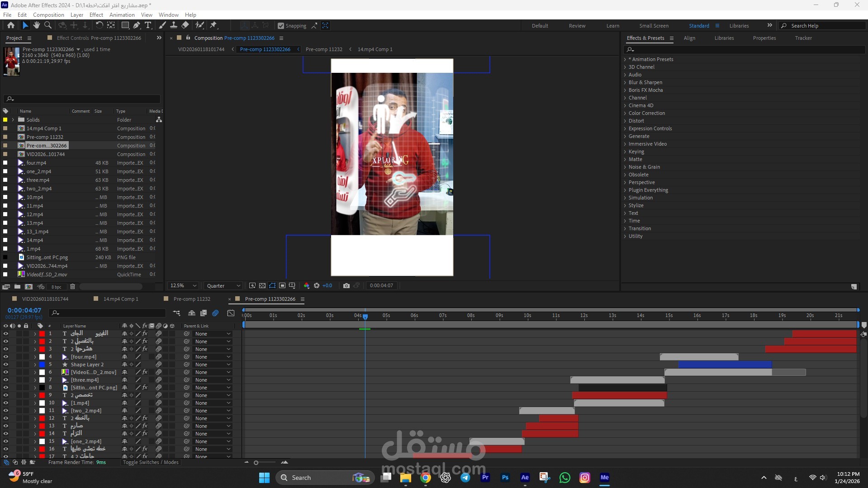This screenshot has height=488, width=868.
Task: Open the composition mini-flowchart icon in timeline
Action: [176, 313]
